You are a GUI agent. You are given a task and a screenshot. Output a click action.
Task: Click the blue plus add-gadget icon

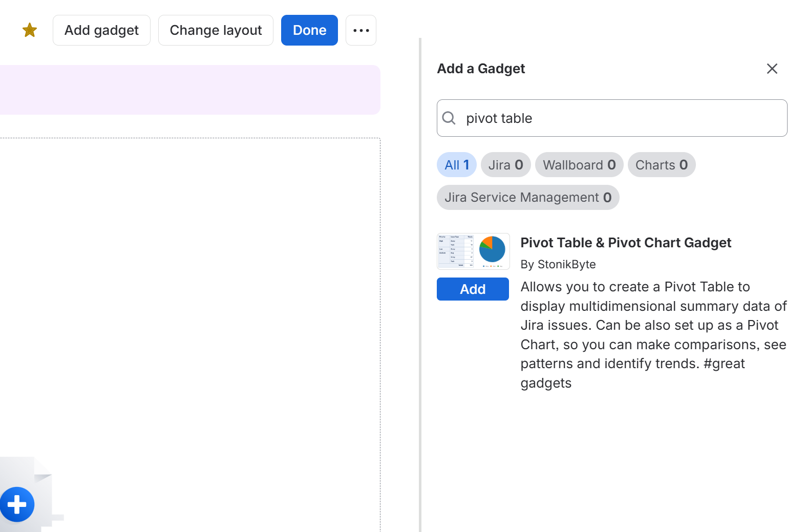click(x=17, y=504)
